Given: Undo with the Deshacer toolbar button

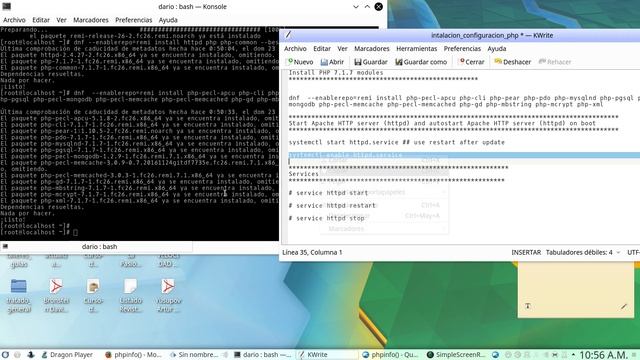Looking at the screenshot, I should pos(512,62).
